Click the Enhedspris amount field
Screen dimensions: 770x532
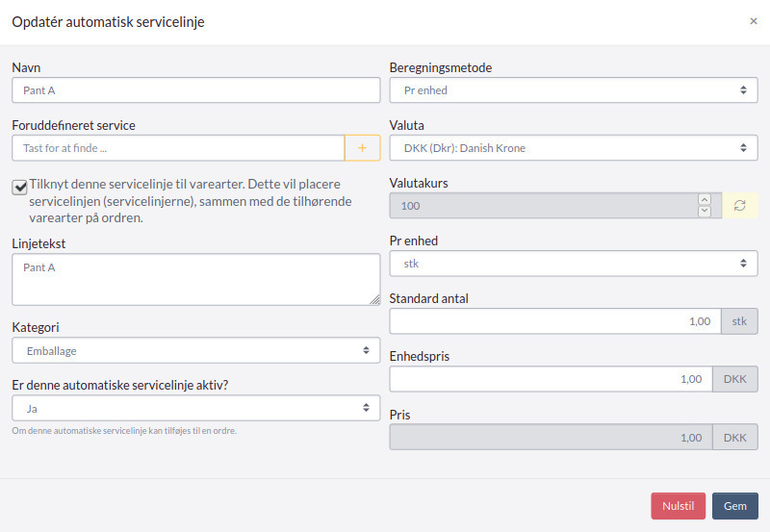click(551, 379)
